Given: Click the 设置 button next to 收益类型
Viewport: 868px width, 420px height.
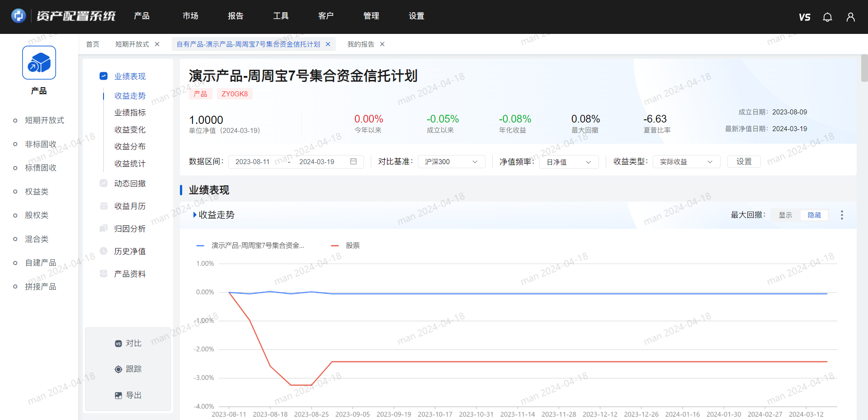Looking at the screenshot, I should click(744, 161).
